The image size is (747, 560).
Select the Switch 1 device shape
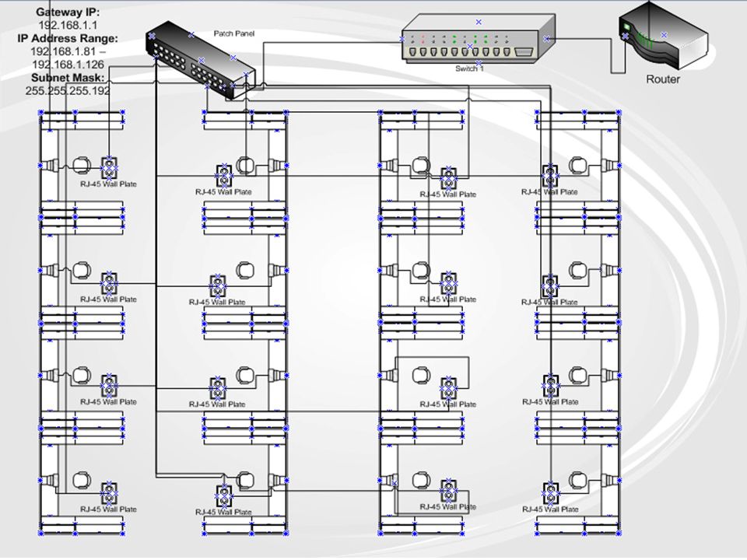tap(479, 38)
